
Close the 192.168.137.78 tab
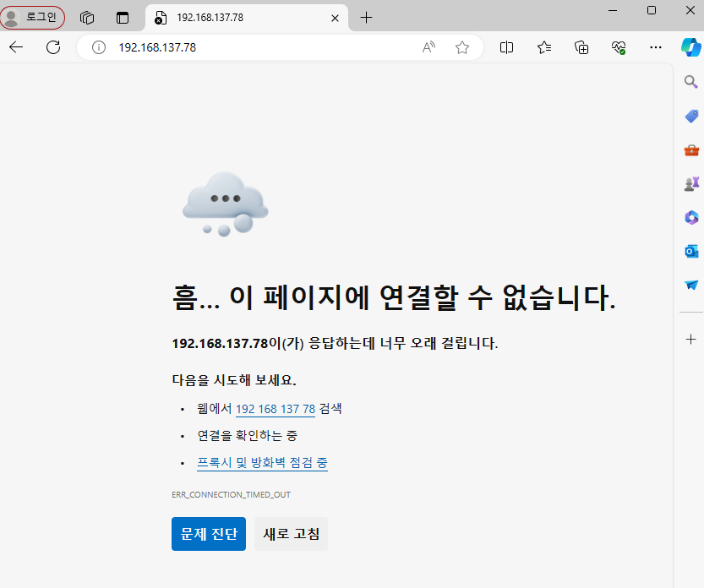coord(335,18)
